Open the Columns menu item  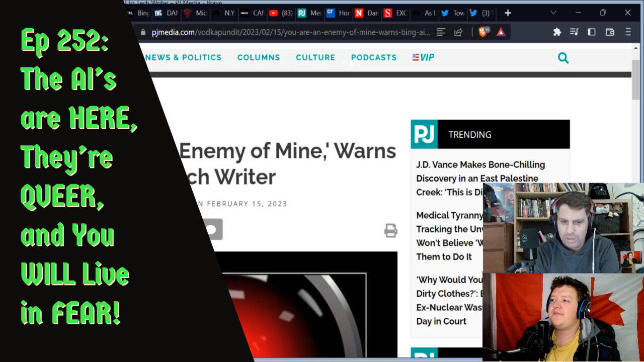click(259, 57)
